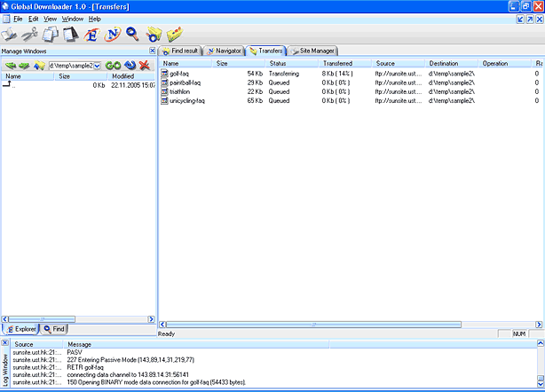Image resolution: width=545 pixels, height=392 pixels.
Task: Select the Transfers tab
Action: pyautogui.click(x=266, y=51)
